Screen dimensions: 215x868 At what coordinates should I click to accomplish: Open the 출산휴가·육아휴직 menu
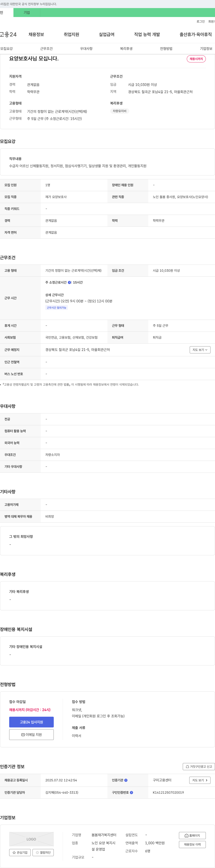tap(196, 34)
